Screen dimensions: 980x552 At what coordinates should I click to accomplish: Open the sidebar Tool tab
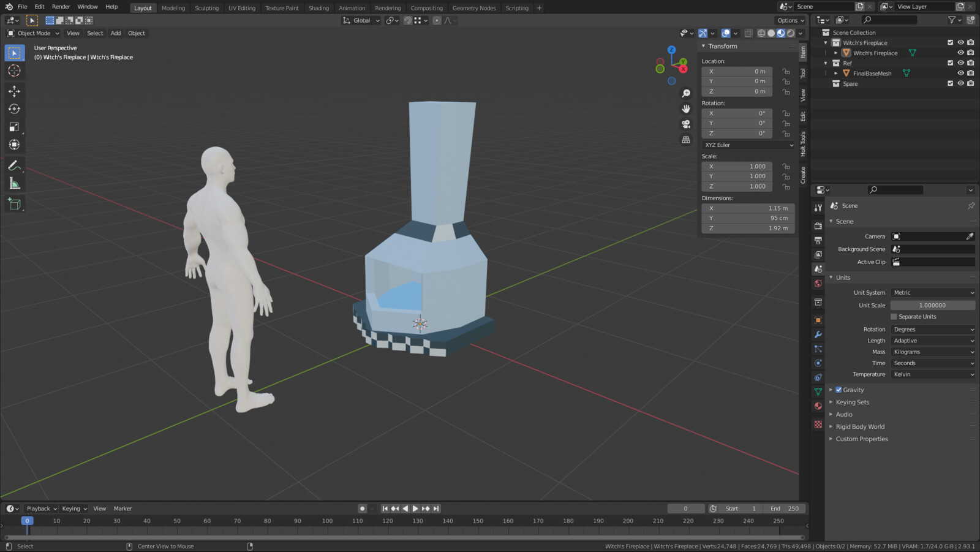point(803,74)
